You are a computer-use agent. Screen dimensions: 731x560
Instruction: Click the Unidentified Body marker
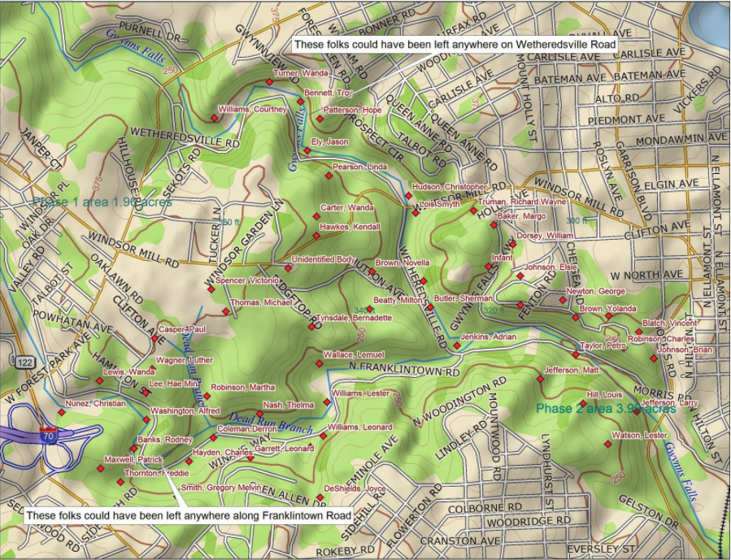pos(288,268)
